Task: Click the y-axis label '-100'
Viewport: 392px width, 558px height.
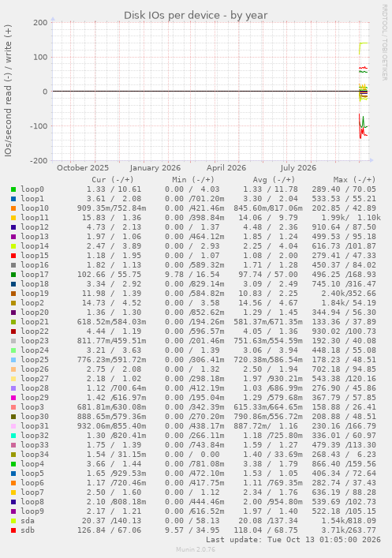Action: 39,126
